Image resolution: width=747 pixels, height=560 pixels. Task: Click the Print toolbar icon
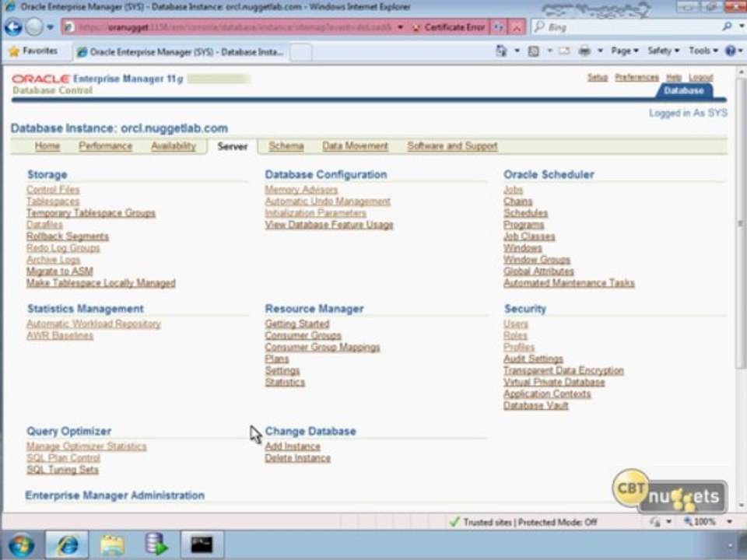(584, 51)
